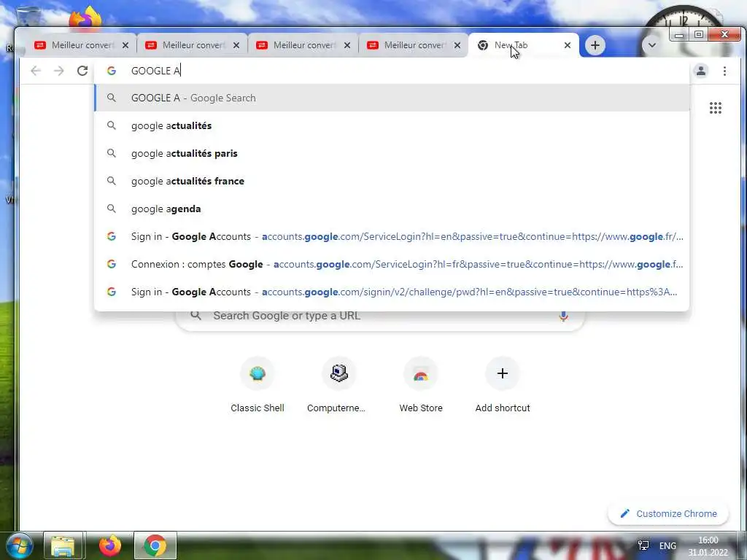Open the Chrome profile avatar icon
Image resolution: width=747 pixels, height=560 pixels.
[x=701, y=71]
